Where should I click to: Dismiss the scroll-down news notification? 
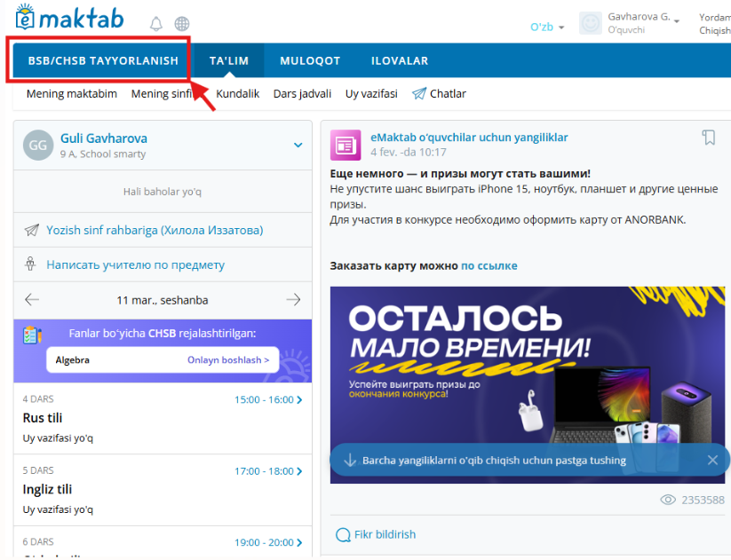712,460
